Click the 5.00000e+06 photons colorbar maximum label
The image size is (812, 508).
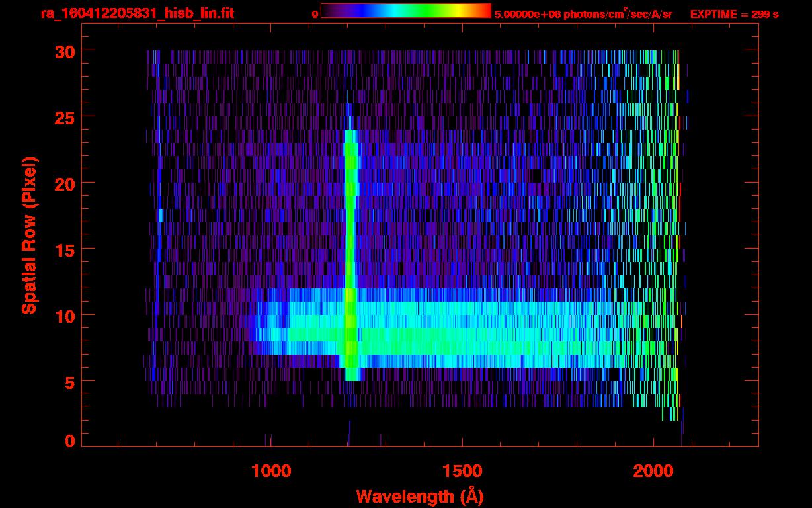tap(583, 14)
